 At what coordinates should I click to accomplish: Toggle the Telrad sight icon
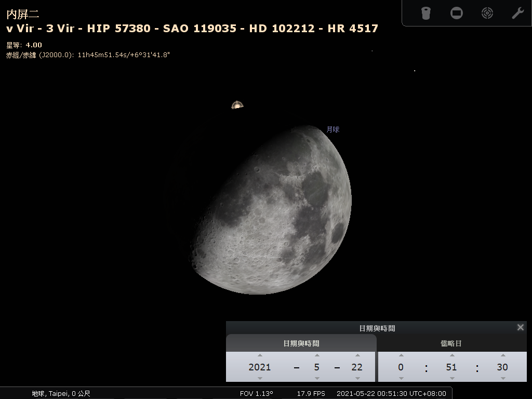pyautogui.click(x=487, y=13)
